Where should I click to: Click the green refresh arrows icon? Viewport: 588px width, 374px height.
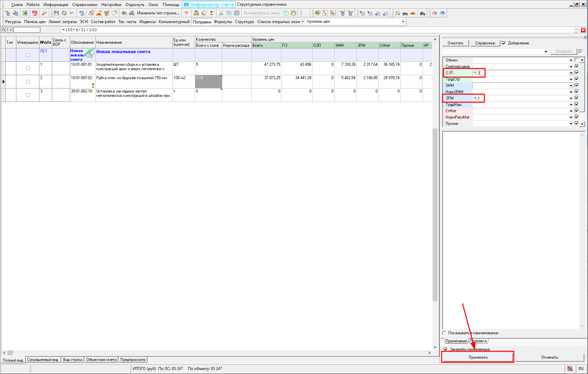point(64,13)
